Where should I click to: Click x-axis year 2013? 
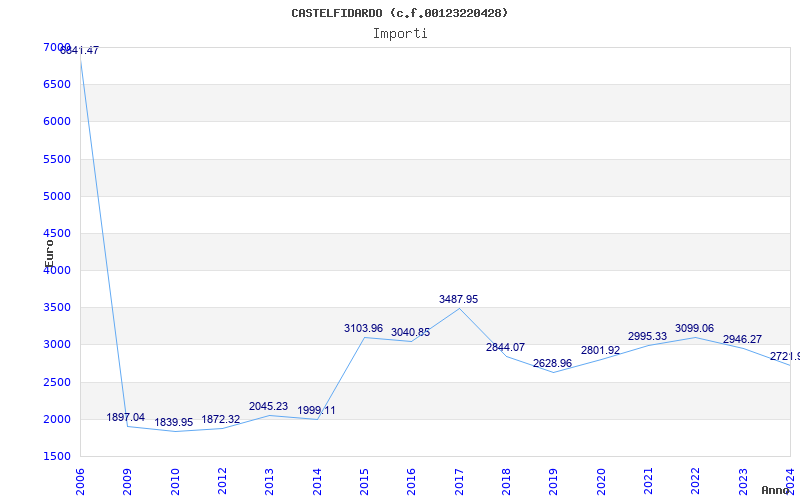[x=269, y=482]
